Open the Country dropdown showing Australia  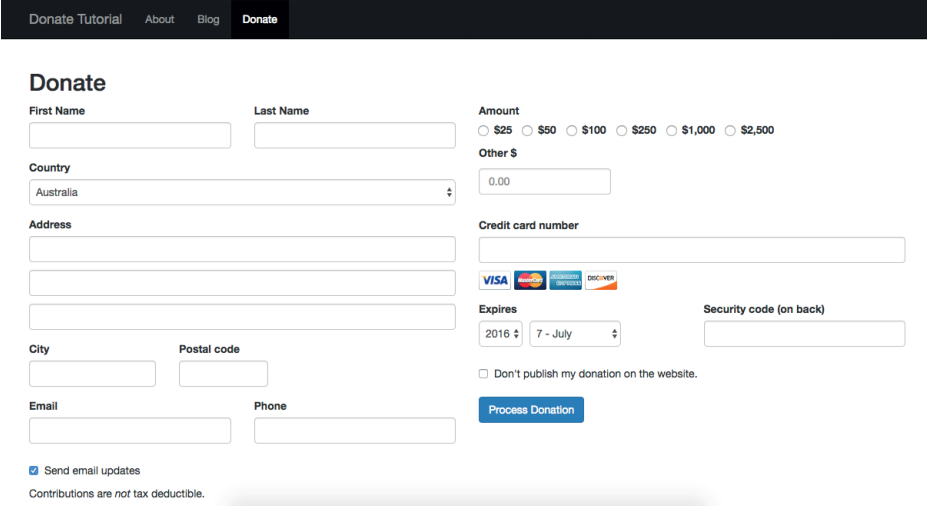[242, 192]
